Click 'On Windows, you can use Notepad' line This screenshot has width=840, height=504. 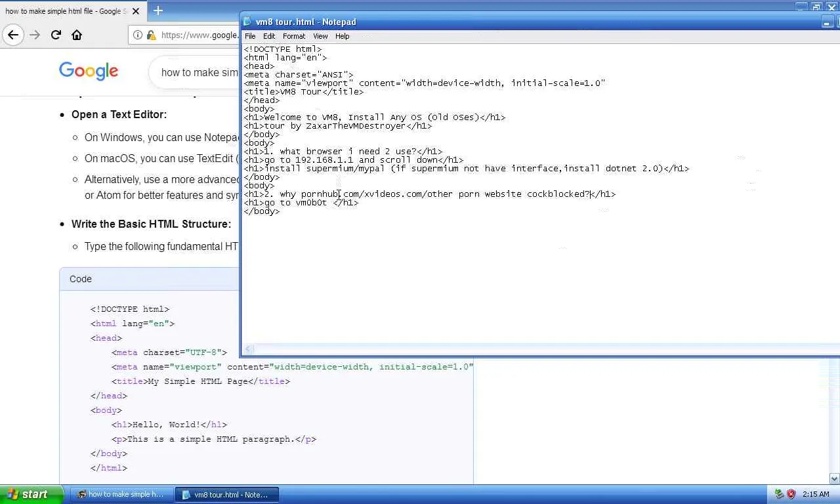161,137
